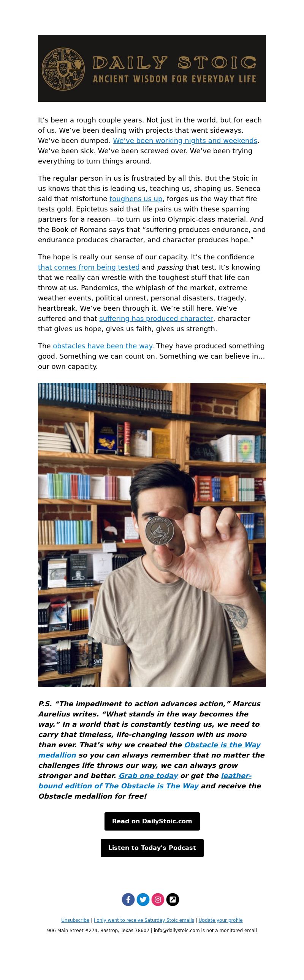The height and width of the screenshot is (980, 304).
Task: Follow the "toughens us up" link
Action: (136, 199)
